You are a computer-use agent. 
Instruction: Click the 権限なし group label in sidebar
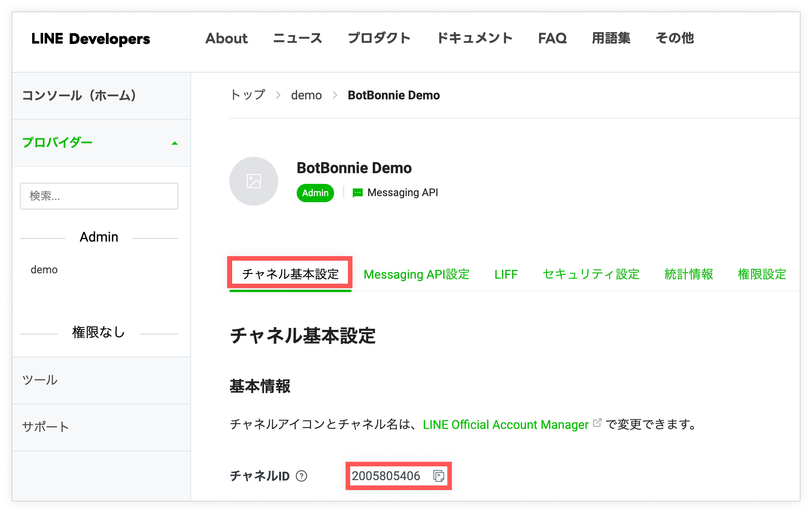tap(99, 332)
